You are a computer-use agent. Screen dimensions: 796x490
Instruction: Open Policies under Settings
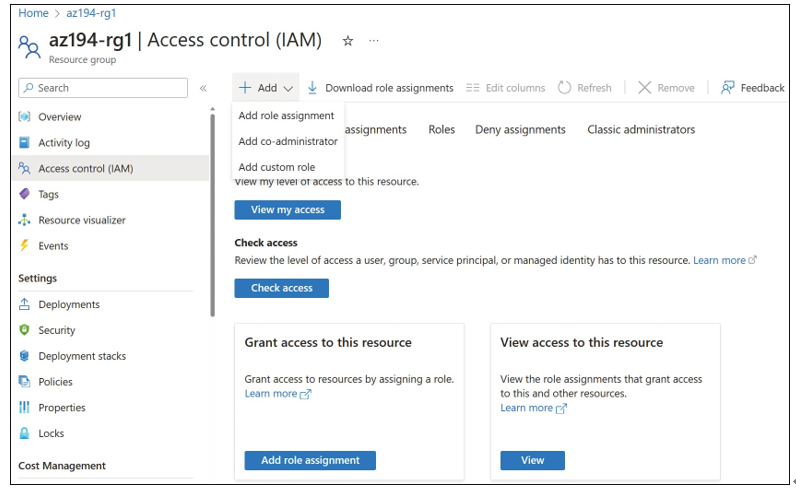tap(55, 381)
